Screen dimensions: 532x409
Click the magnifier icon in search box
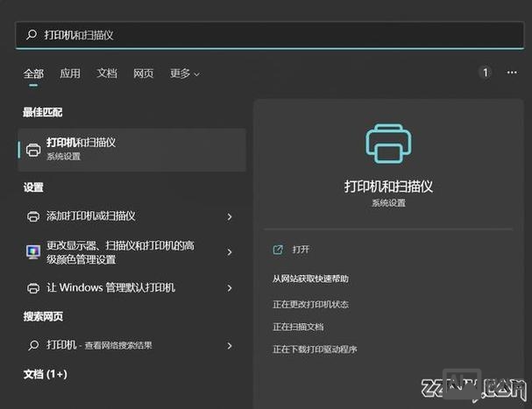[x=32, y=34]
